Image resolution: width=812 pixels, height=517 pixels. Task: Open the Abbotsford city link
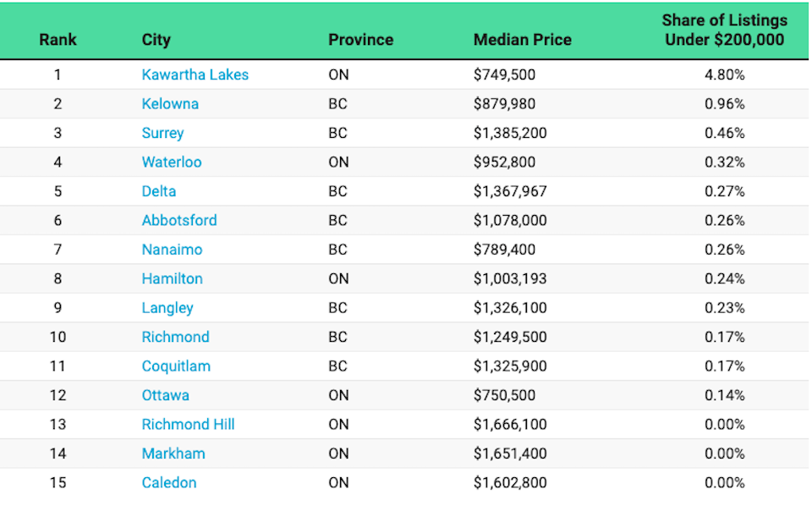point(179,220)
